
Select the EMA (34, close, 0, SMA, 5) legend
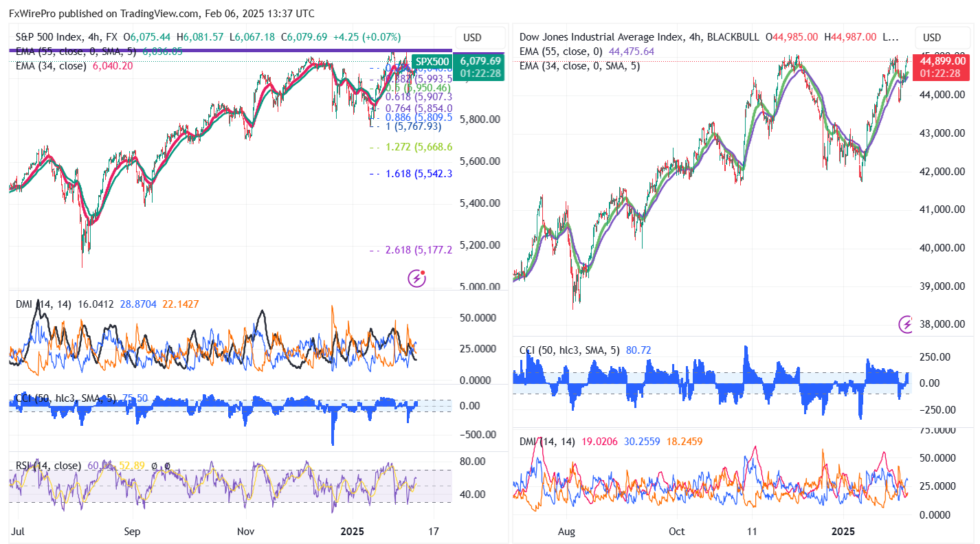point(579,66)
